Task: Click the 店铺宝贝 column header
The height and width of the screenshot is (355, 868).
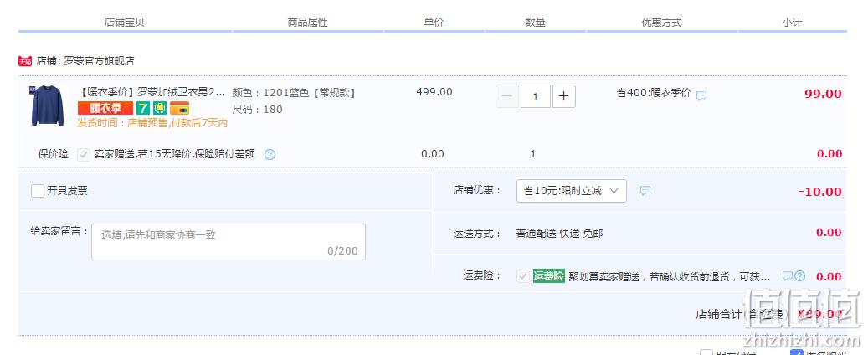Action: pyautogui.click(x=125, y=23)
